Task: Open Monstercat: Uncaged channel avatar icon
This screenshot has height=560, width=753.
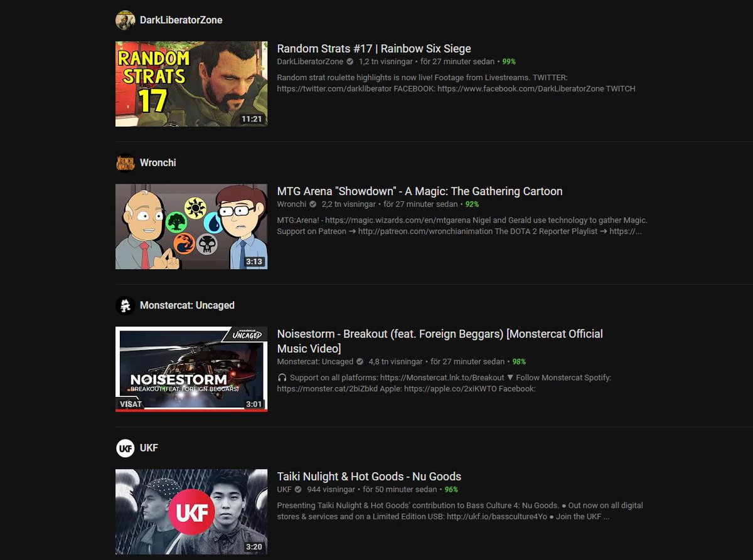Action: (x=125, y=305)
